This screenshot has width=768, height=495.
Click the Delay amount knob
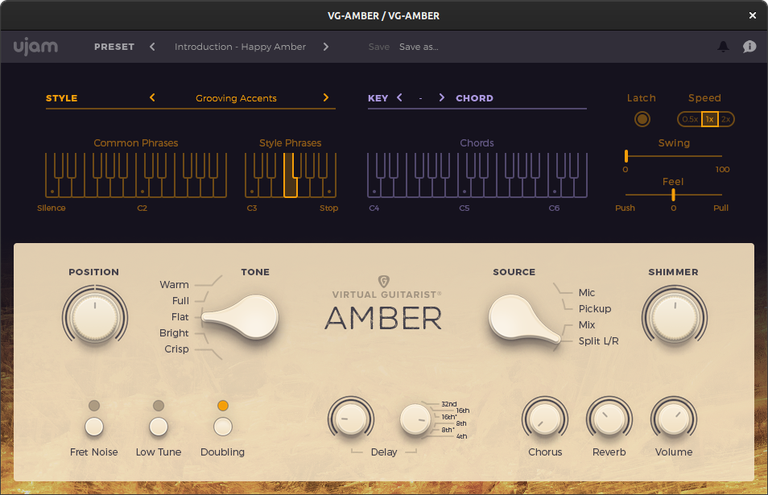[351, 418]
